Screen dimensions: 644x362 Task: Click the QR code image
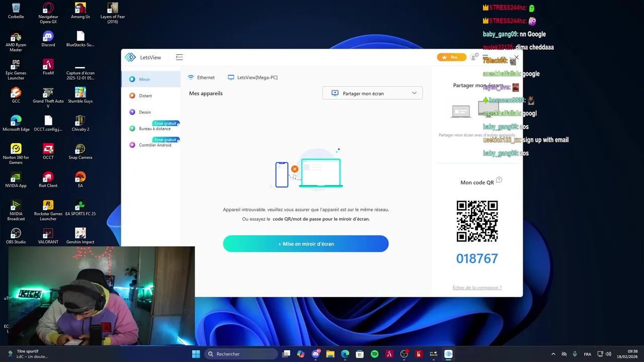[477, 221]
